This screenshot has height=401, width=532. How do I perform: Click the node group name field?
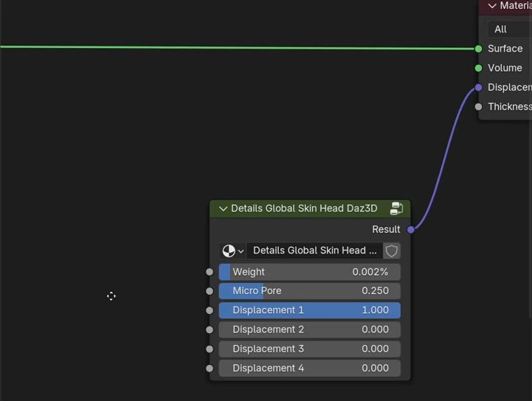314,251
